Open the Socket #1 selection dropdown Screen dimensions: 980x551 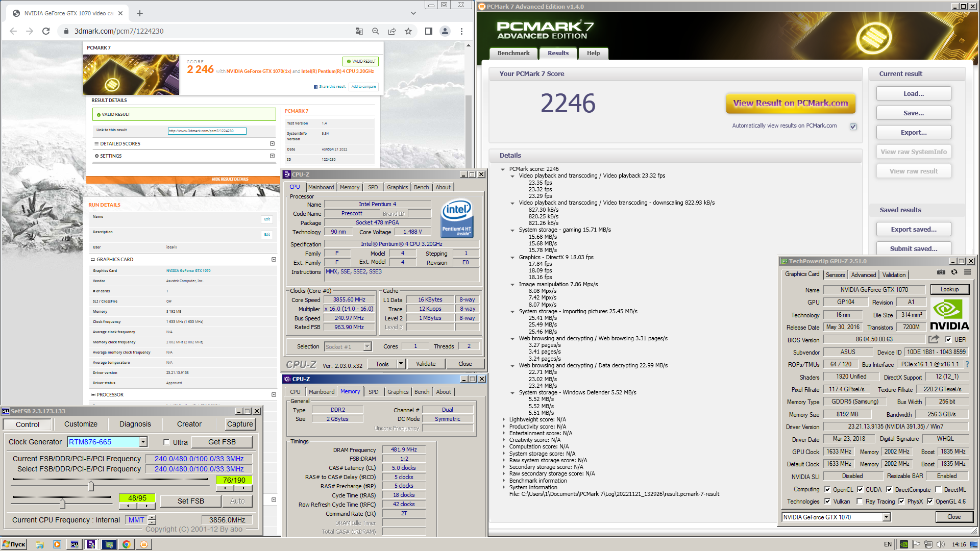pyautogui.click(x=367, y=346)
